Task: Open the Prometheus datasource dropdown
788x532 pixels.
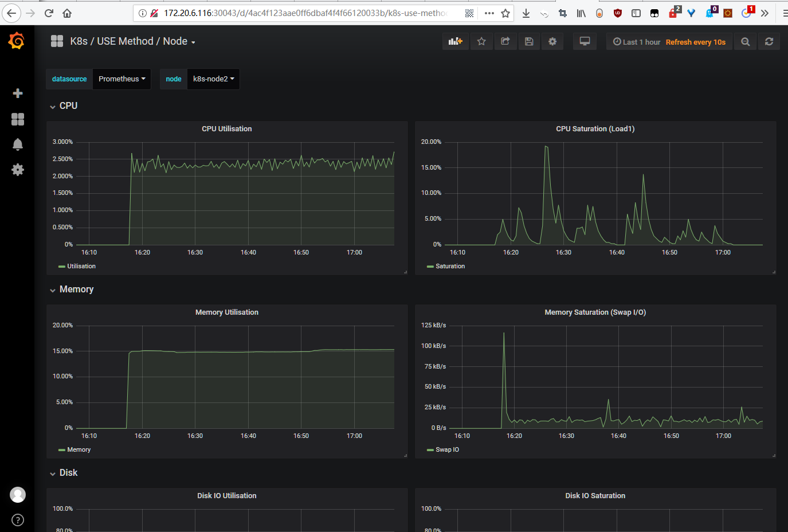Action: point(121,79)
